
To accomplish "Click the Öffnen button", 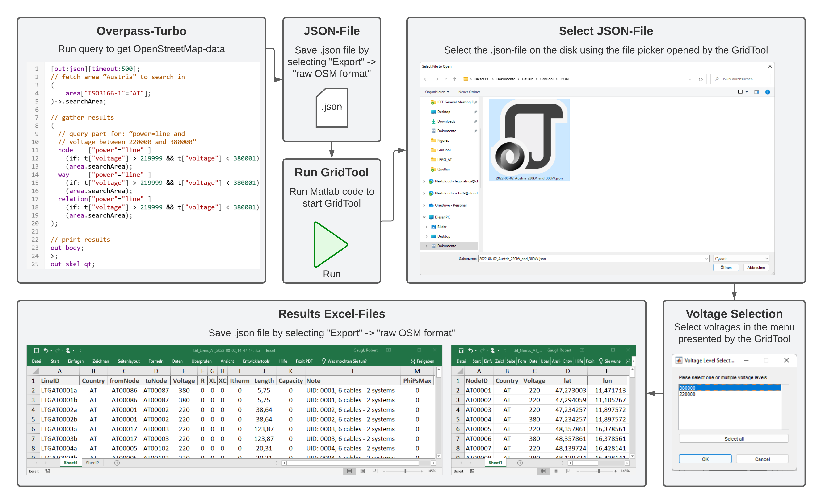I will [726, 267].
